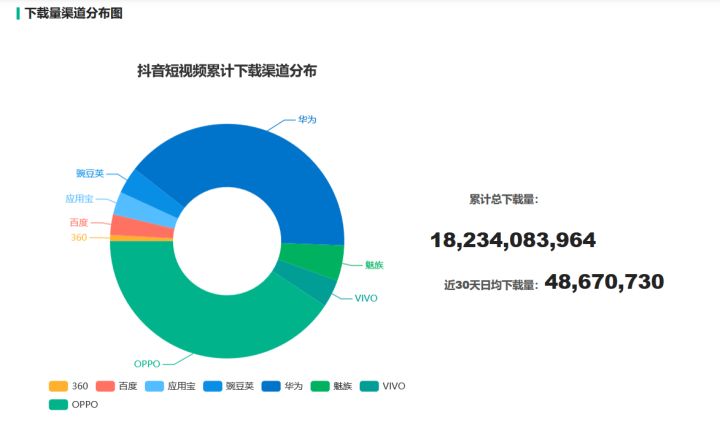Click the VIVO callout label on chart
The width and height of the screenshot is (720, 428).
366,298
